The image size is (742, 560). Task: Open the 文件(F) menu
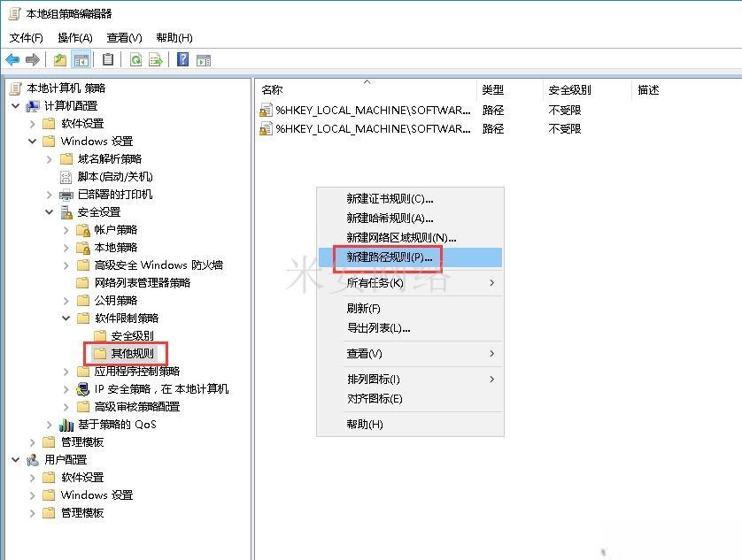click(x=26, y=38)
